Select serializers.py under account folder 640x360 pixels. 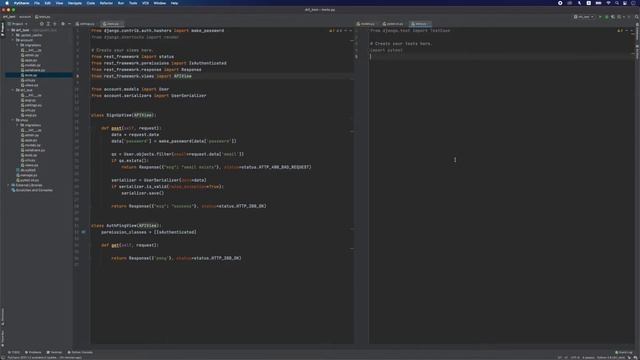[x=35, y=70]
